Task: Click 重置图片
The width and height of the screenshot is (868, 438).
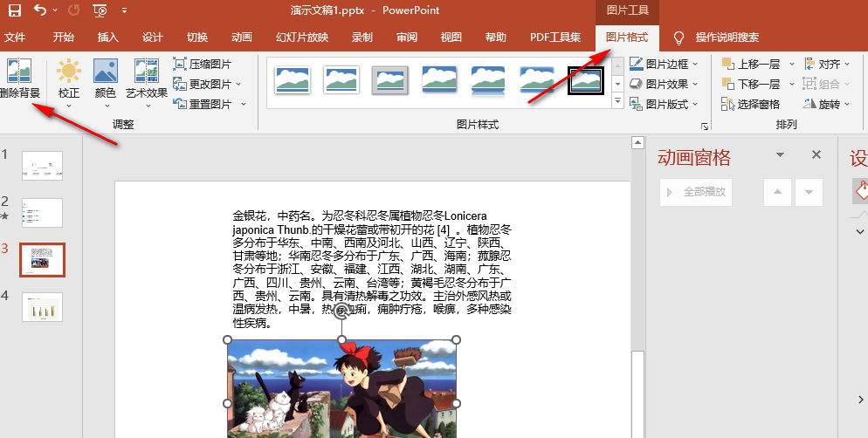Action: click(x=203, y=104)
